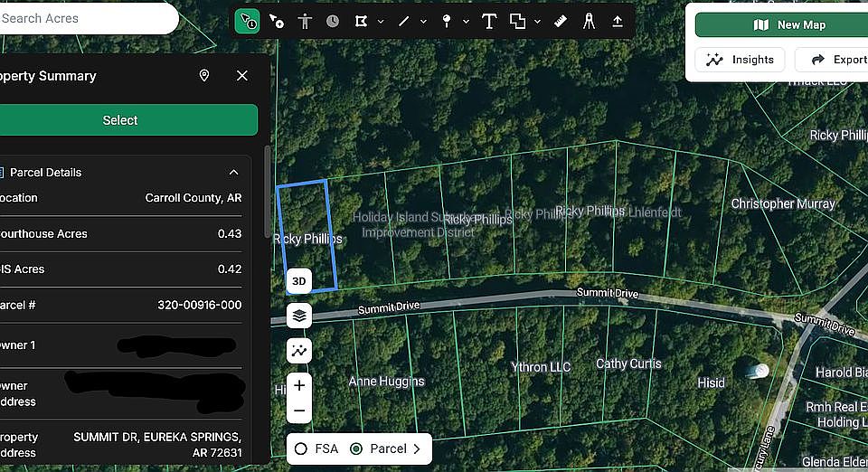Viewport: 868px width, 472px height.
Task: Click the Export button
Action: [x=832, y=60]
